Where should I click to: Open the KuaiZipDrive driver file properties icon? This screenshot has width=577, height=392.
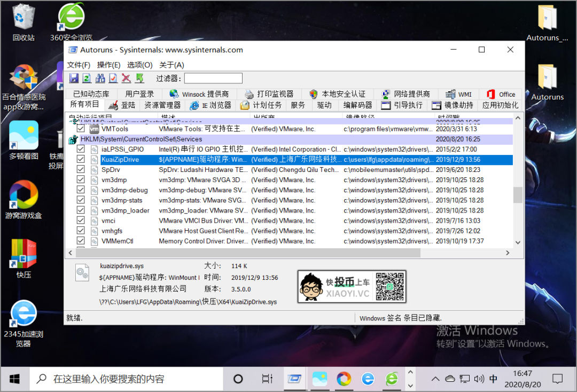(x=82, y=272)
